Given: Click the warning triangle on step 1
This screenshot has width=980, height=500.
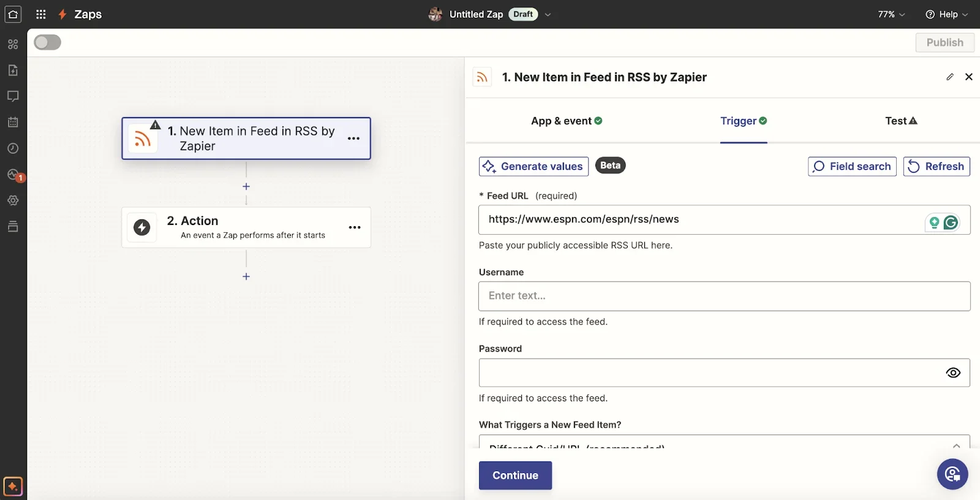Looking at the screenshot, I should tap(156, 125).
